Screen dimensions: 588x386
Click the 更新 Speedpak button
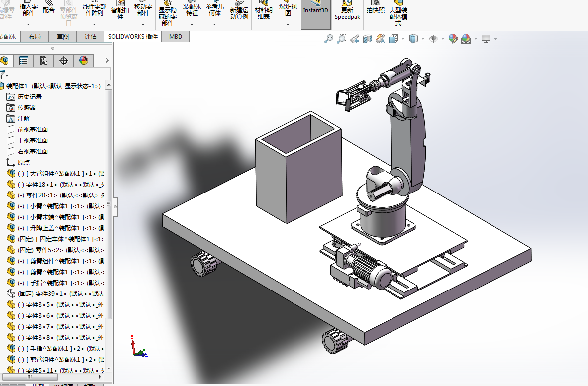pyautogui.click(x=347, y=13)
